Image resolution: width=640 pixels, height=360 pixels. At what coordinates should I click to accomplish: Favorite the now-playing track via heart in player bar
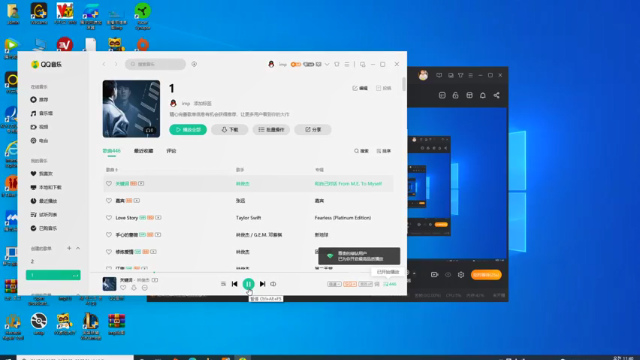(123, 288)
